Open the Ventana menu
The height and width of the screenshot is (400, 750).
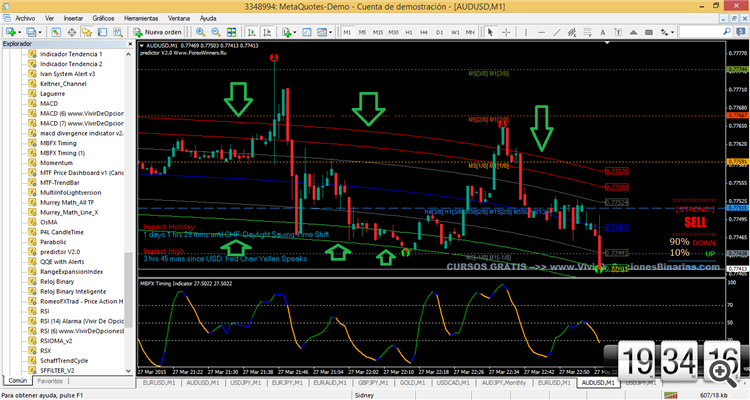point(179,18)
